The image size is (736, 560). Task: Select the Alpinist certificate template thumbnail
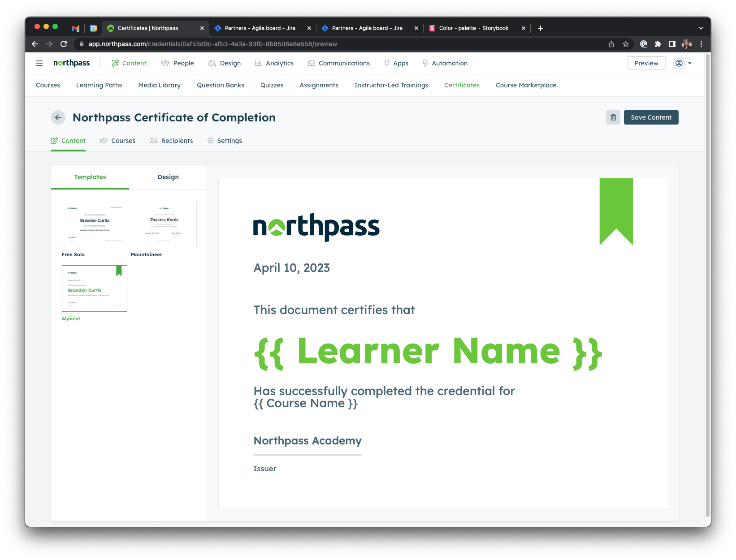click(94, 289)
